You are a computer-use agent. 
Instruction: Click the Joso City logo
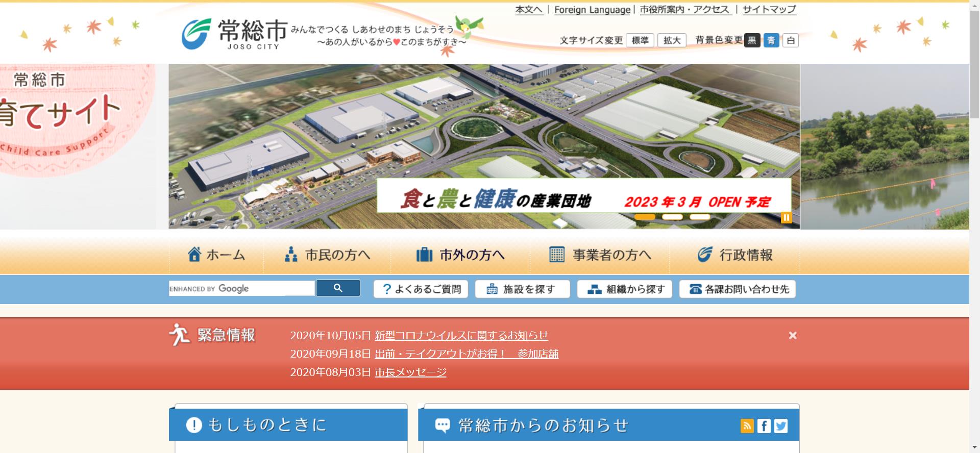click(234, 34)
